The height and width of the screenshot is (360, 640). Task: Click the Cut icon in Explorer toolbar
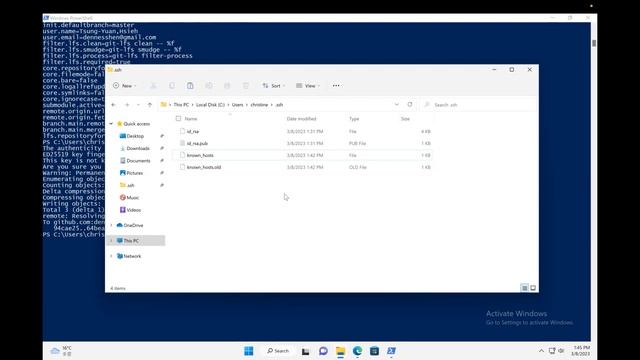(x=153, y=86)
